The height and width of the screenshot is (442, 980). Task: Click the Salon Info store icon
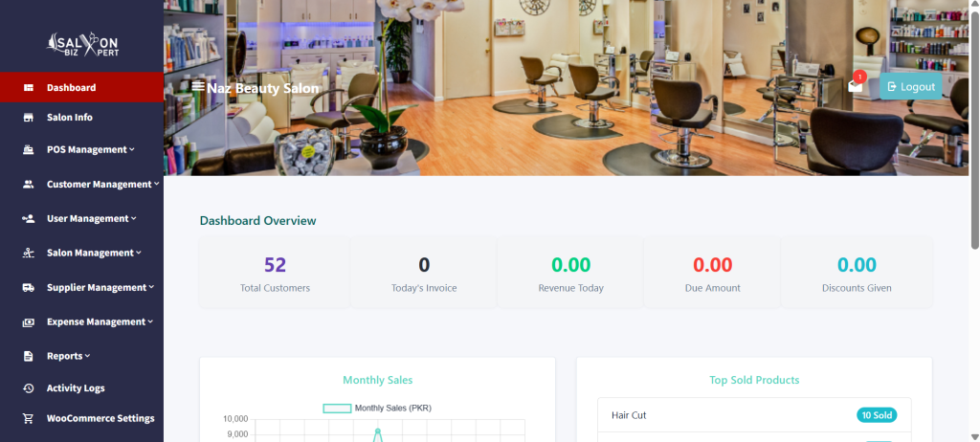pos(28,118)
